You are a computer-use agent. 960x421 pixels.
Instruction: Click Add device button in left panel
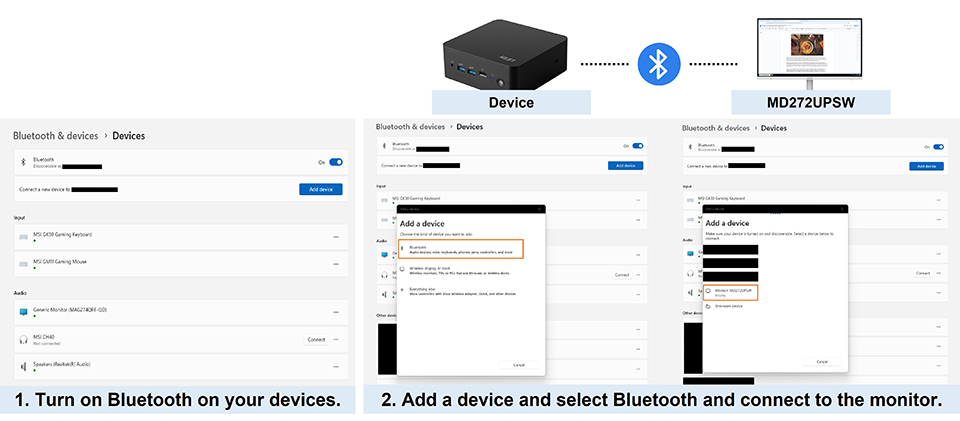(321, 189)
